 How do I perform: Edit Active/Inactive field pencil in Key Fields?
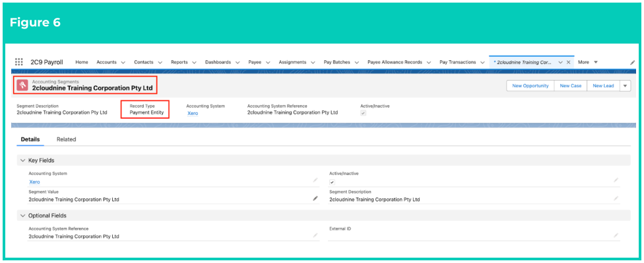click(x=616, y=180)
